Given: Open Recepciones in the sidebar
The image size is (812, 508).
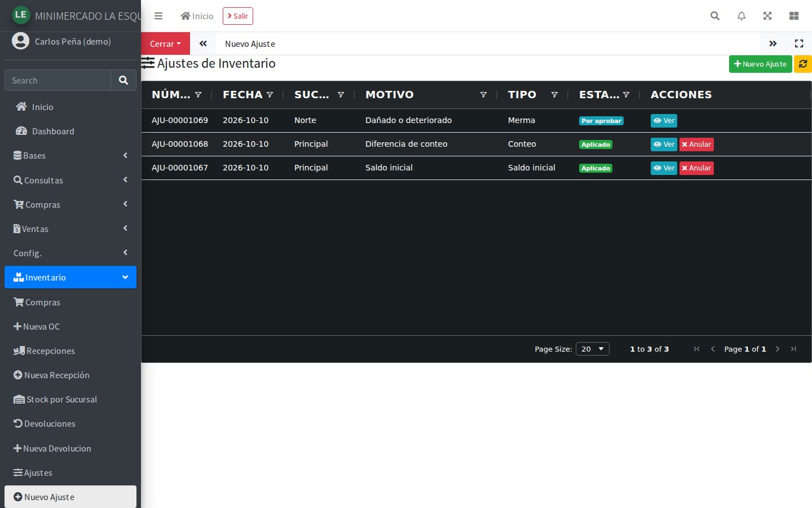Looking at the screenshot, I should pos(70,351).
